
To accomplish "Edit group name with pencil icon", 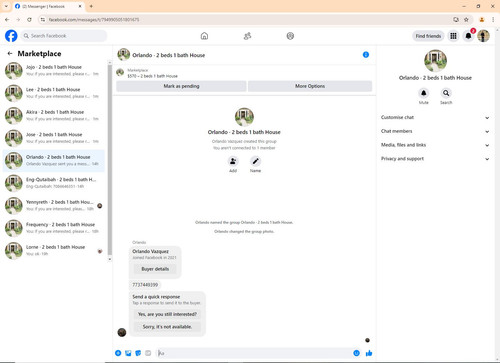I will [255, 161].
